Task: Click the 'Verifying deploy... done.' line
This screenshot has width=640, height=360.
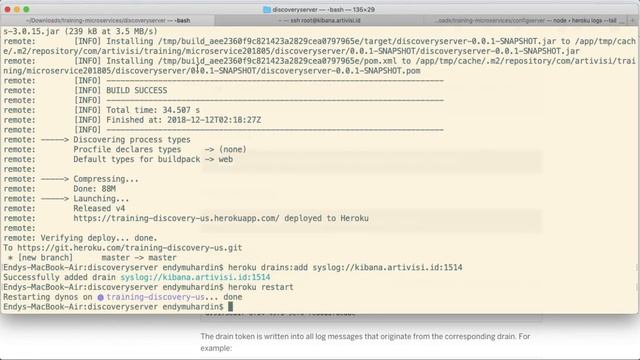Action: pos(99,238)
